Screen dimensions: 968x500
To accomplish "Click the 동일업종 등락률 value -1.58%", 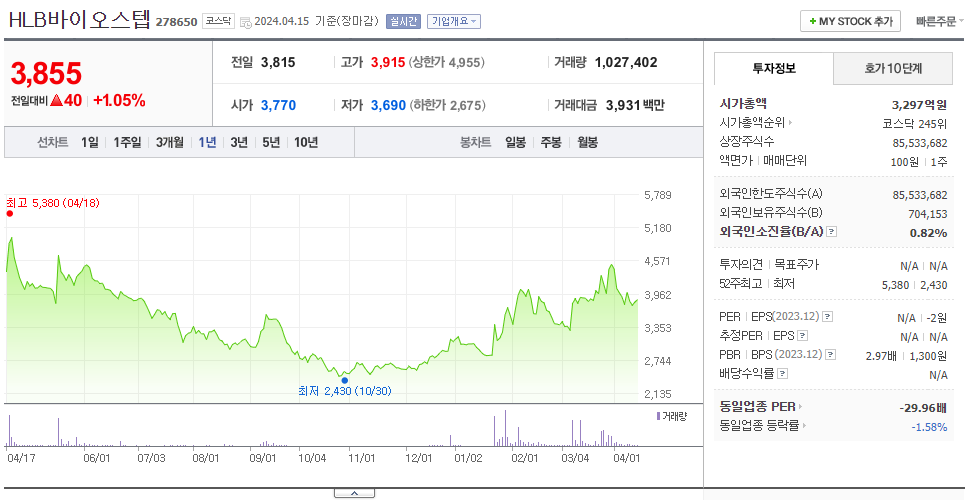I will (x=929, y=427).
